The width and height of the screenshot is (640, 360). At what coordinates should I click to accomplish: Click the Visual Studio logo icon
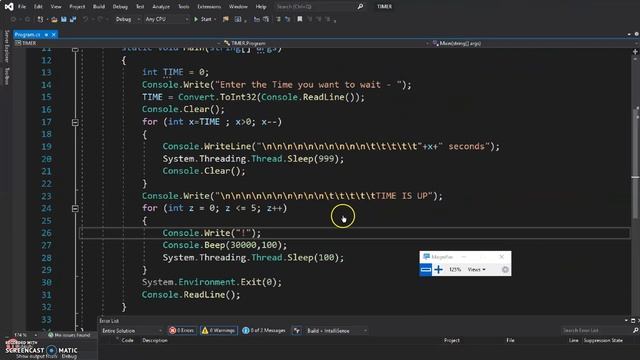point(9,7)
